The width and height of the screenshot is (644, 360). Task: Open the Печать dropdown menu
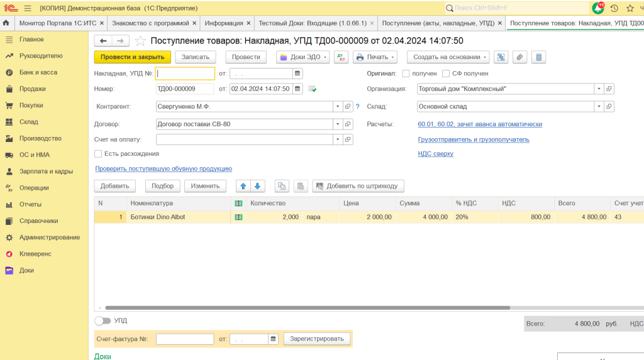pyautogui.click(x=375, y=57)
